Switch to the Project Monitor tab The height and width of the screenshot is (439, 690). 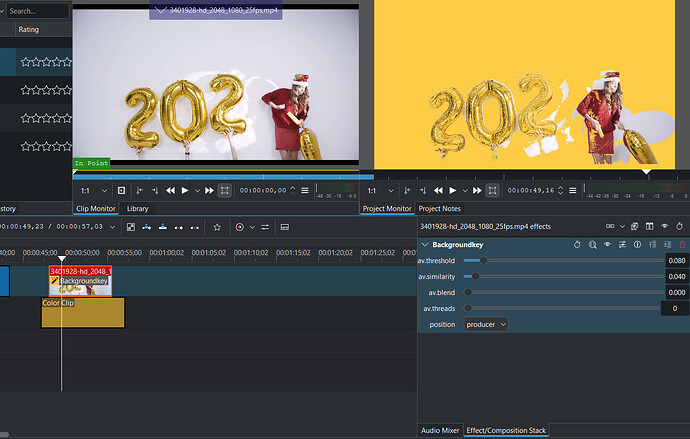(x=387, y=209)
